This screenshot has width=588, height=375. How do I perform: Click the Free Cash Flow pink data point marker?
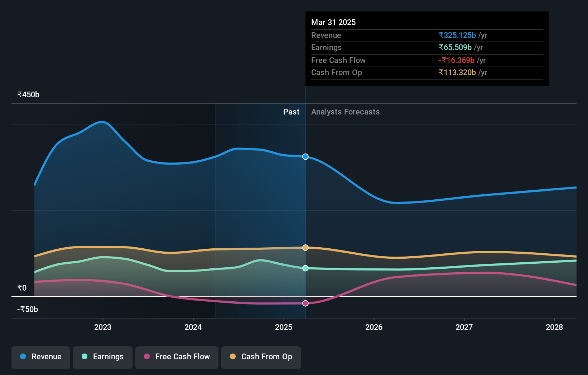pos(305,303)
